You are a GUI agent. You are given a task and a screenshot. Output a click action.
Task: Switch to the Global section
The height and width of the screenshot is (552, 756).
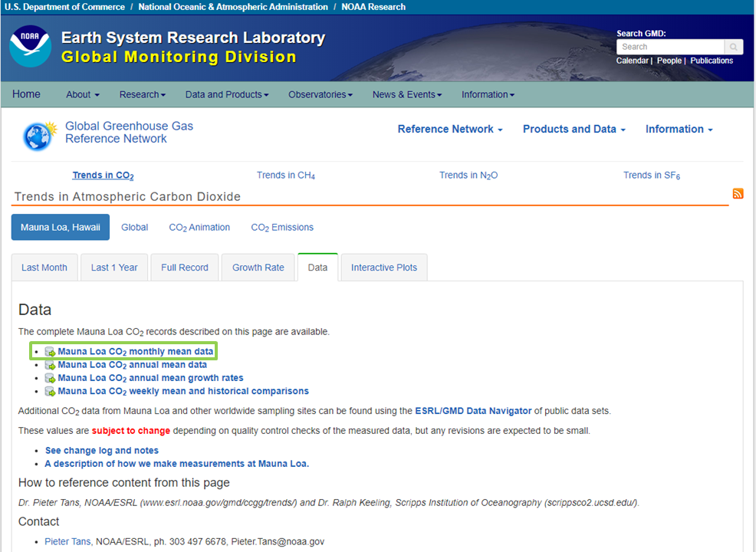pyautogui.click(x=134, y=227)
